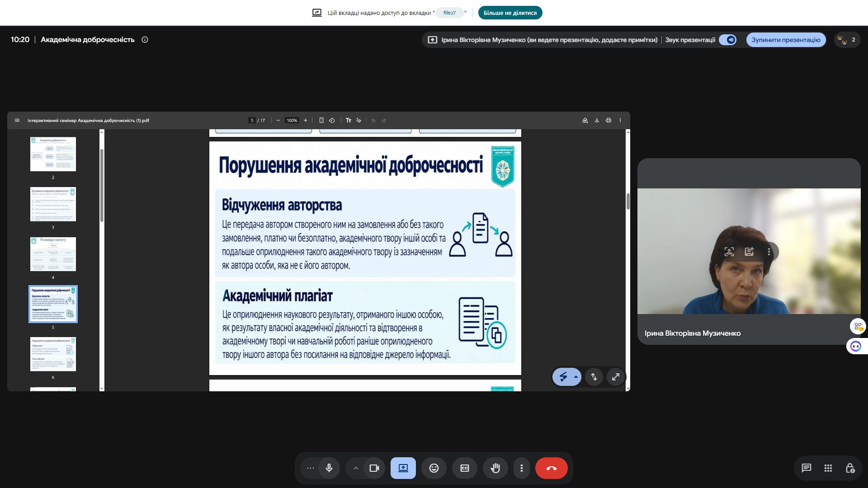Click the 10:20 meeting time
The width and height of the screenshot is (868, 488).
point(20,40)
